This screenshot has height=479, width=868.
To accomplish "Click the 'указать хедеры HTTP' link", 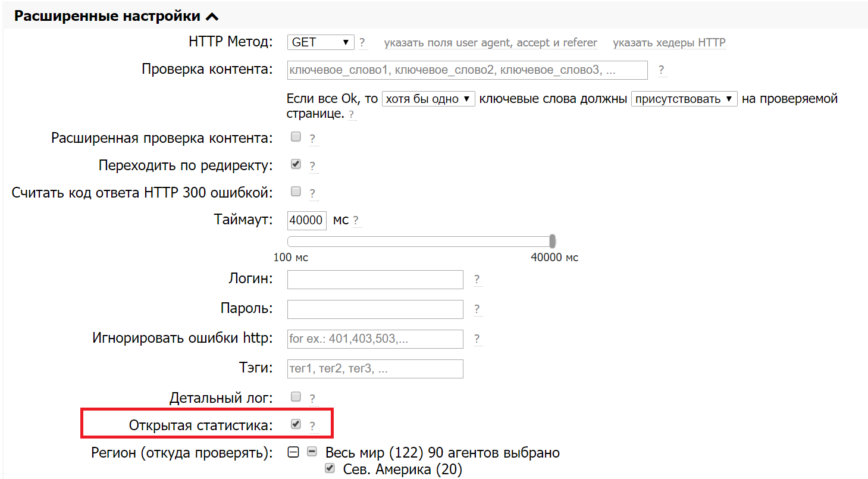I will (669, 42).
